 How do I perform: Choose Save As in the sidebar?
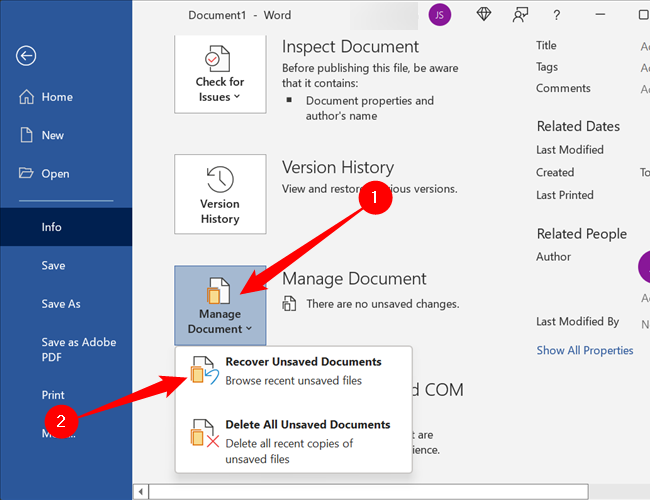[x=66, y=304]
